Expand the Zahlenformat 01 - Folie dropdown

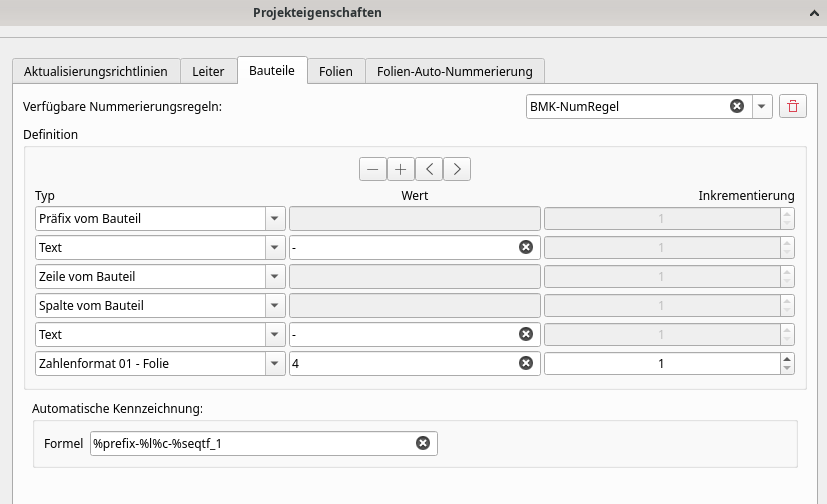(273, 364)
